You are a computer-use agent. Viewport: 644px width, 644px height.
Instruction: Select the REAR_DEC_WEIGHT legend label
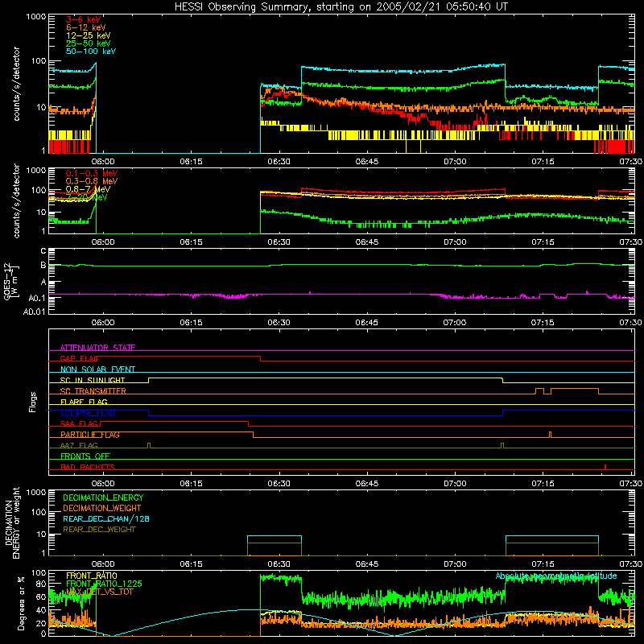[x=99, y=530]
